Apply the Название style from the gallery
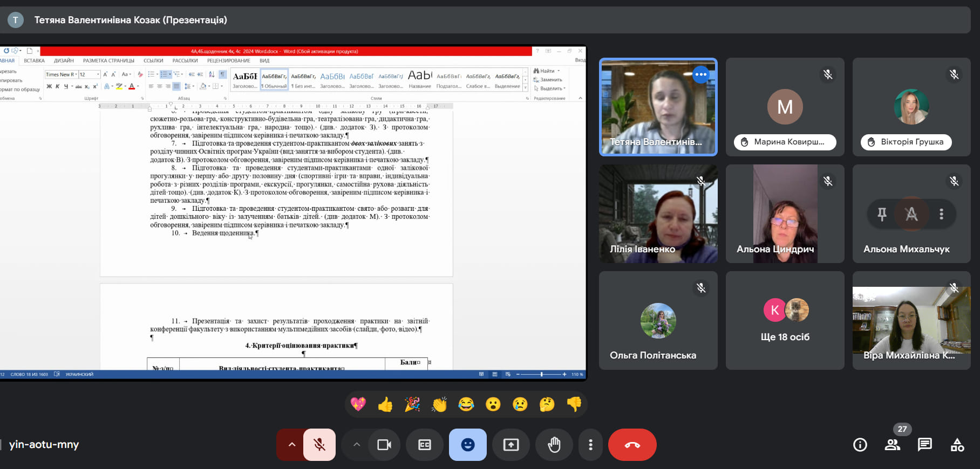 pyautogui.click(x=420, y=79)
